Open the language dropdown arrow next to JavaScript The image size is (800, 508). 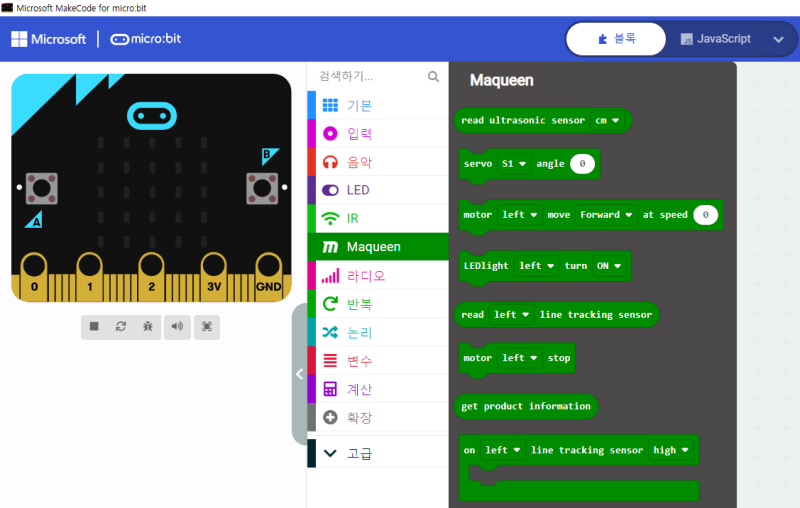point(778,39)
